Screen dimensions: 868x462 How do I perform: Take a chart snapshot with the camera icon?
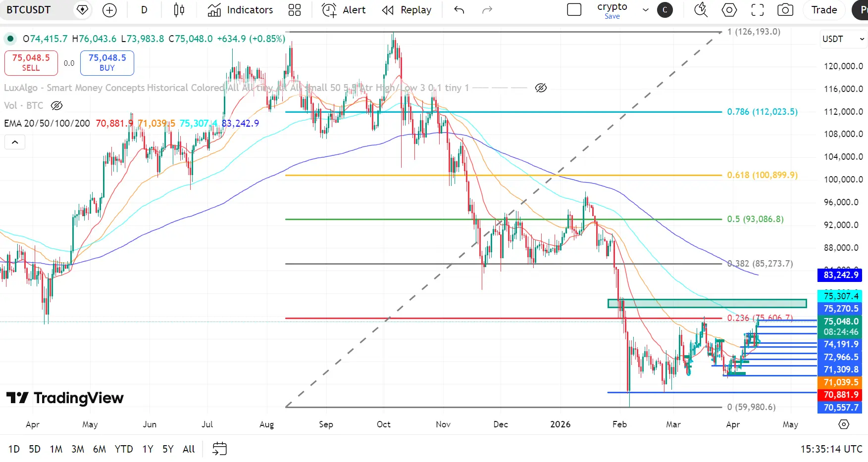785,10
